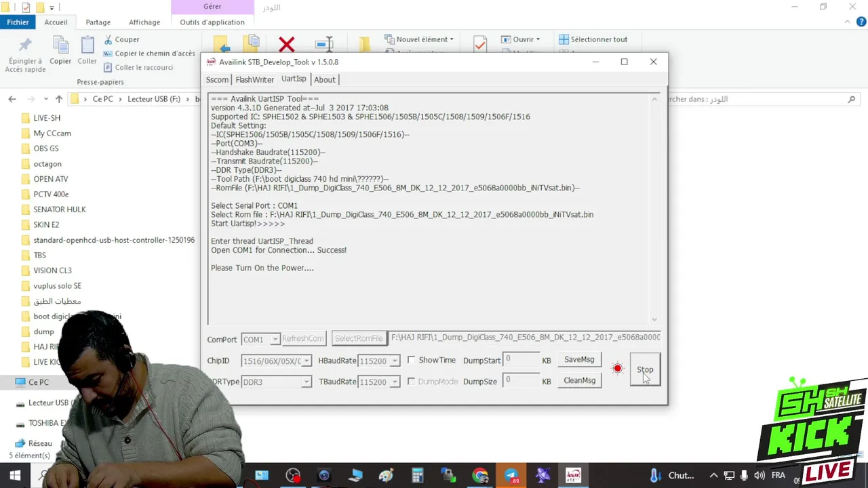The width and height of the screenshot is (868, 488).
Task: Click the DumpSize KB input field
Action: tap(521, 380)
